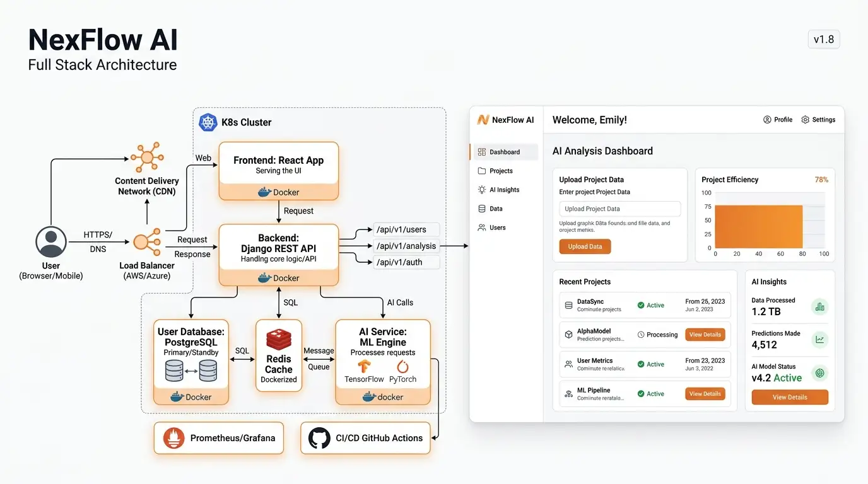The image size is (868, 484).
Task: Click the User Metrics project name
Action: click(x=595, y=361)
